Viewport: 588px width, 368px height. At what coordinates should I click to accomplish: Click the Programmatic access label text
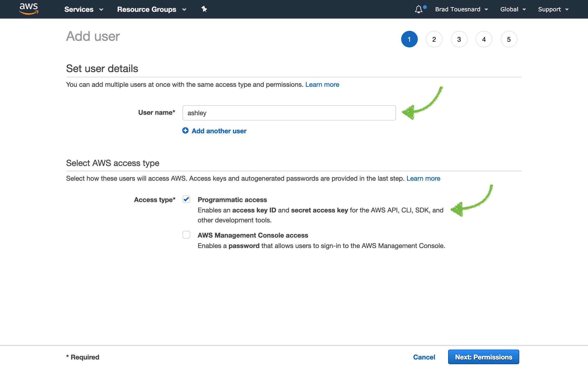tap(232, 200)
